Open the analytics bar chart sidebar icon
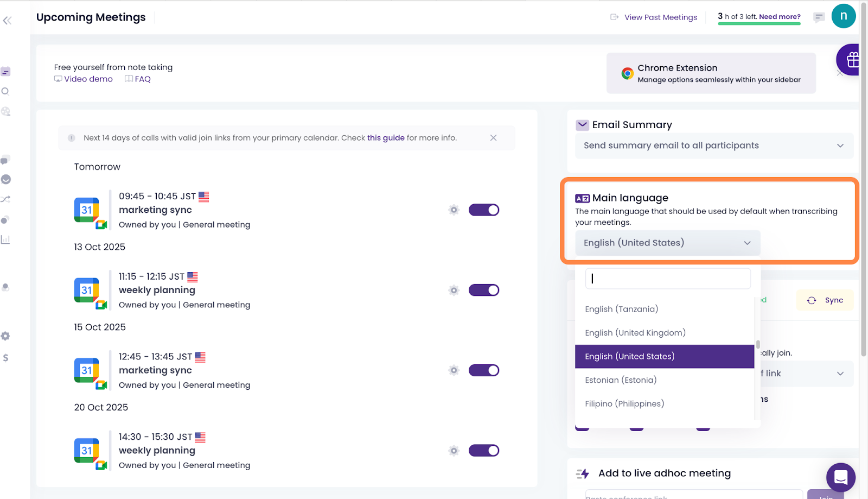The height and width of the screenshot is (499, 868). [5, 239]
